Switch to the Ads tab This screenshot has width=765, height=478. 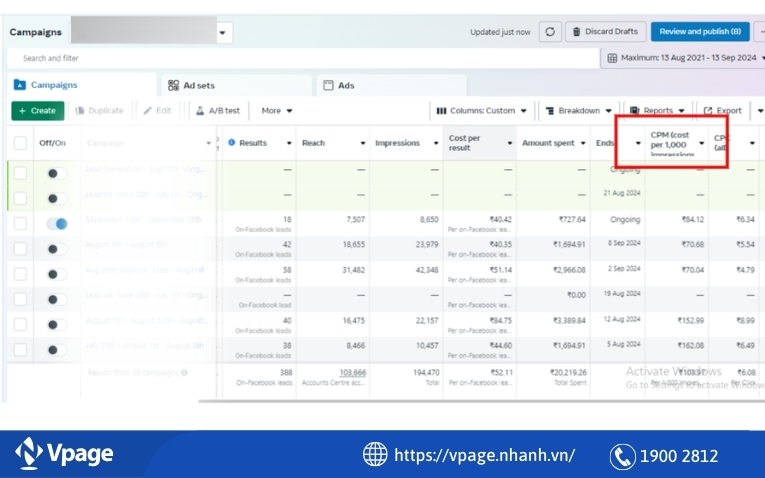click(339, 85)
